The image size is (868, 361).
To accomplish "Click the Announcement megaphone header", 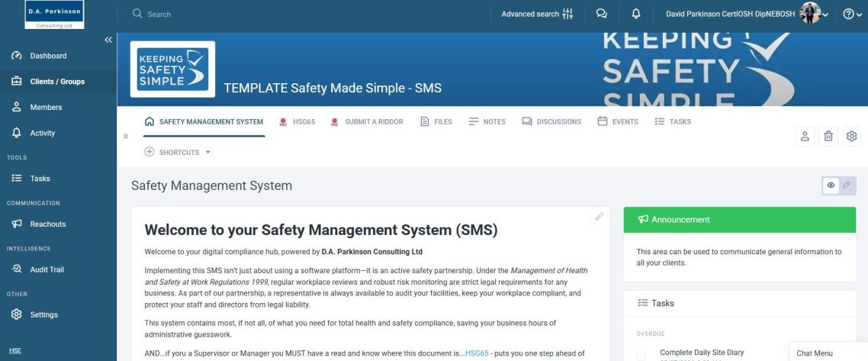I will [x=740, y=220].
